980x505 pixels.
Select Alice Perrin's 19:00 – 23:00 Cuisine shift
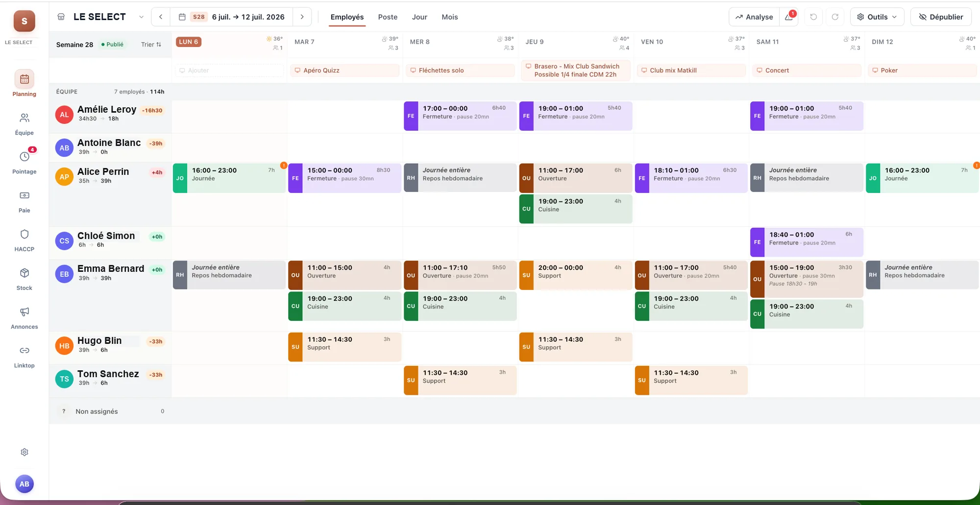coord(576,209)
